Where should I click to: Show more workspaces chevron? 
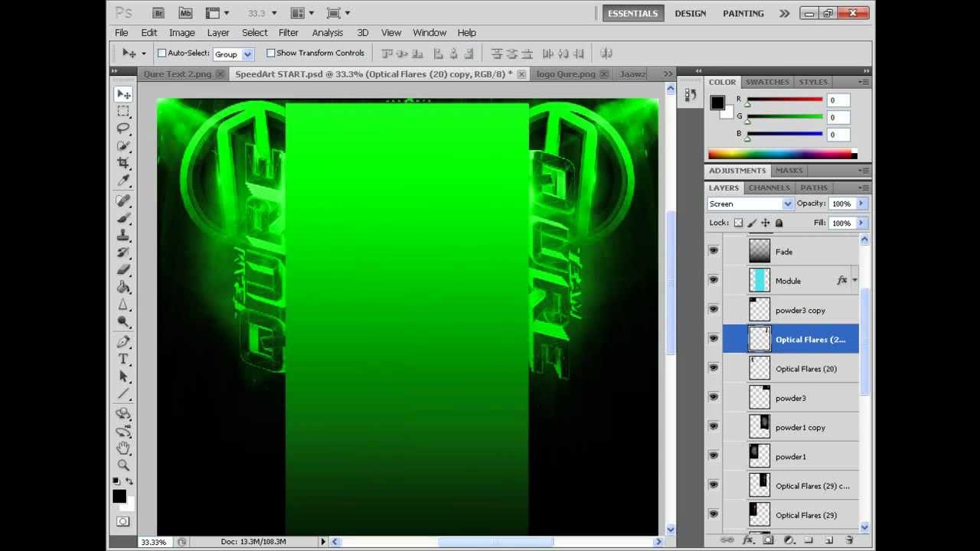(x=785, y=13)
